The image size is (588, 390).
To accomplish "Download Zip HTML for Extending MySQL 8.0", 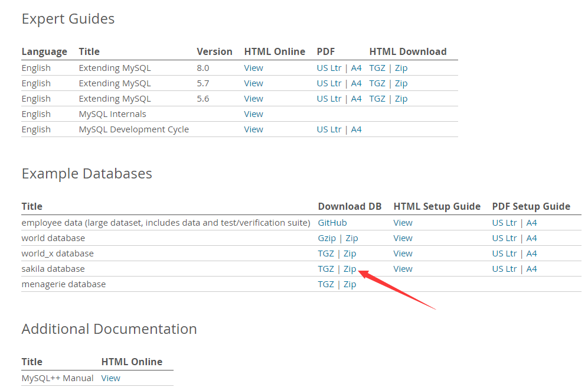I will (x=401, y=68).
